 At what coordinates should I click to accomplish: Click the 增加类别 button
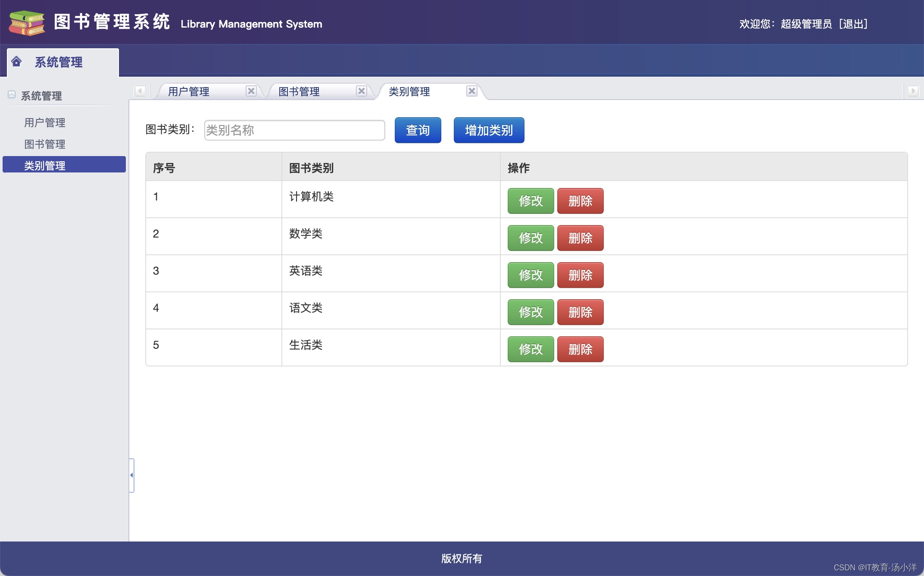tap(489, 130)
